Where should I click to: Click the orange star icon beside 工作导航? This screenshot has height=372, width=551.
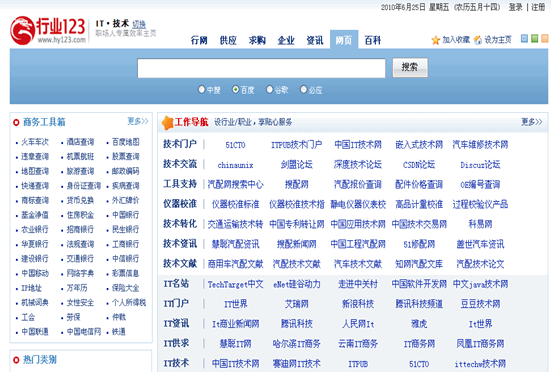pos(167,123)
